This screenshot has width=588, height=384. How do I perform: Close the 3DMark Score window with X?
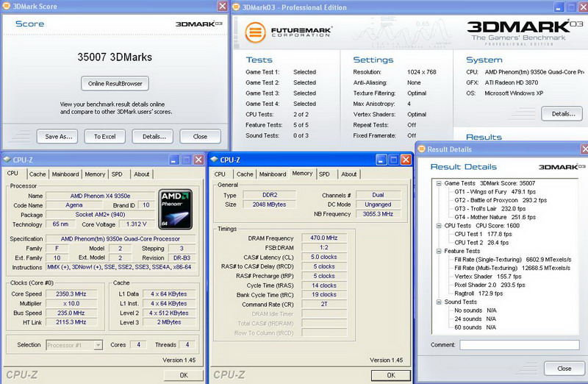pos(223,6)
